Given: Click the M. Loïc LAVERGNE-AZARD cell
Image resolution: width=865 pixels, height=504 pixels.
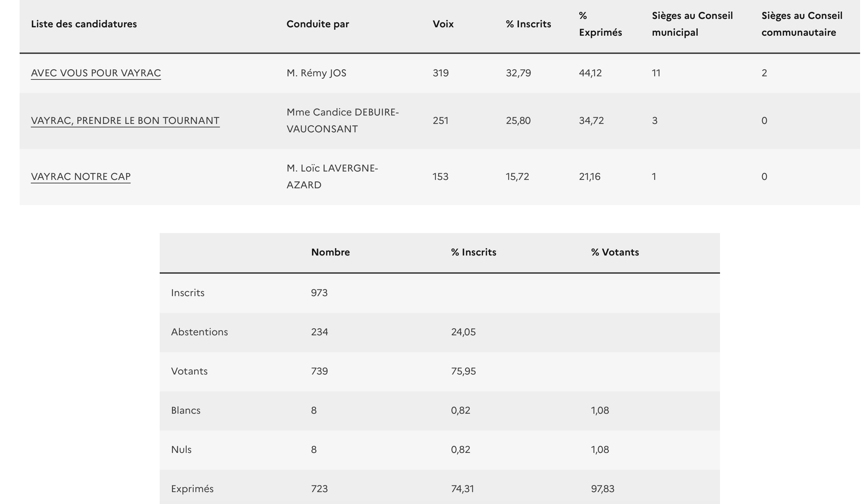Looking at the screenshot, I should tap(332, 176).
